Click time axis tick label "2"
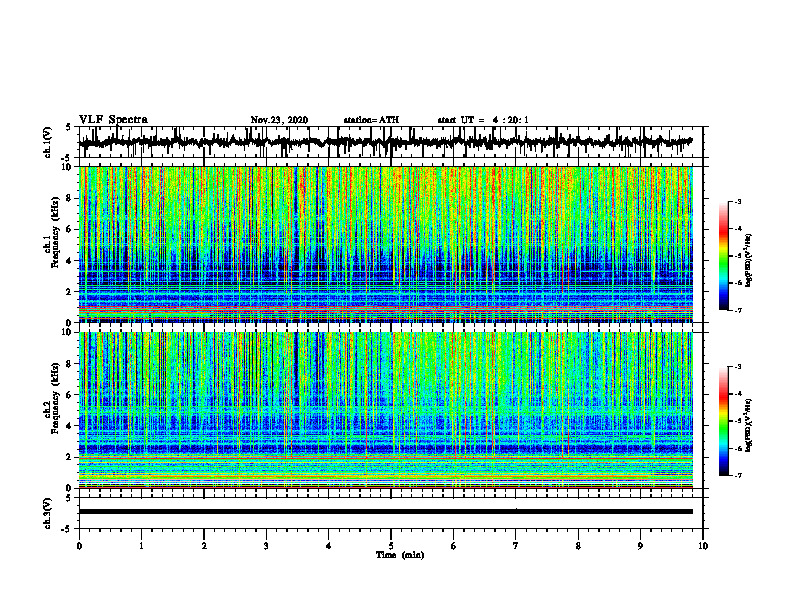Image resolution: width=792 pixels, height=612 pixels. 204,546
